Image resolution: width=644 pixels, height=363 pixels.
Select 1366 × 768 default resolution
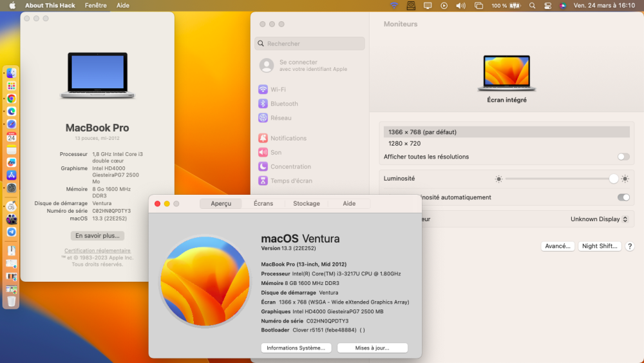[506, 132]
